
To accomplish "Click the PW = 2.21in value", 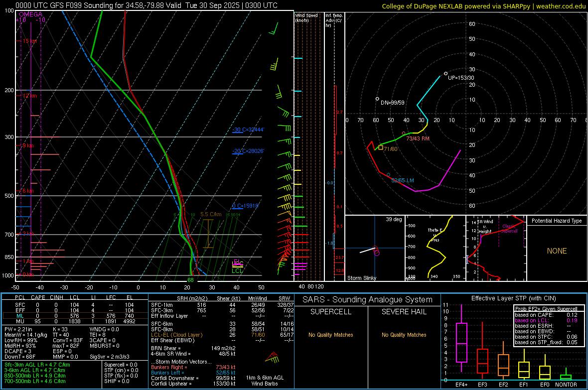I will 18,329.
